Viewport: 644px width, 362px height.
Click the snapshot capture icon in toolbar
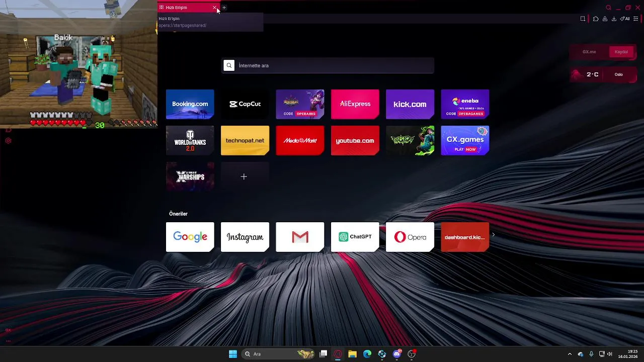point(583,19)
